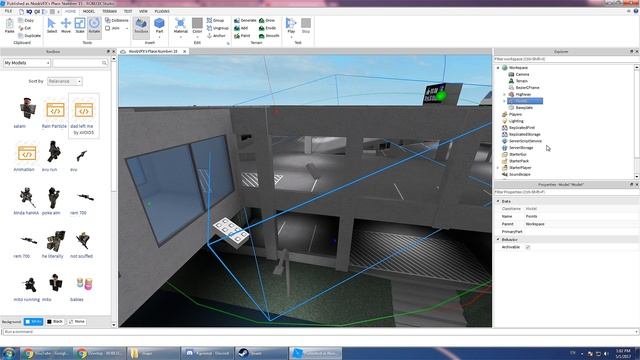The width and height of the screenshot is (640, 360).
Task: Toggle the Collisions option
Action: click(x=117, y=20)
